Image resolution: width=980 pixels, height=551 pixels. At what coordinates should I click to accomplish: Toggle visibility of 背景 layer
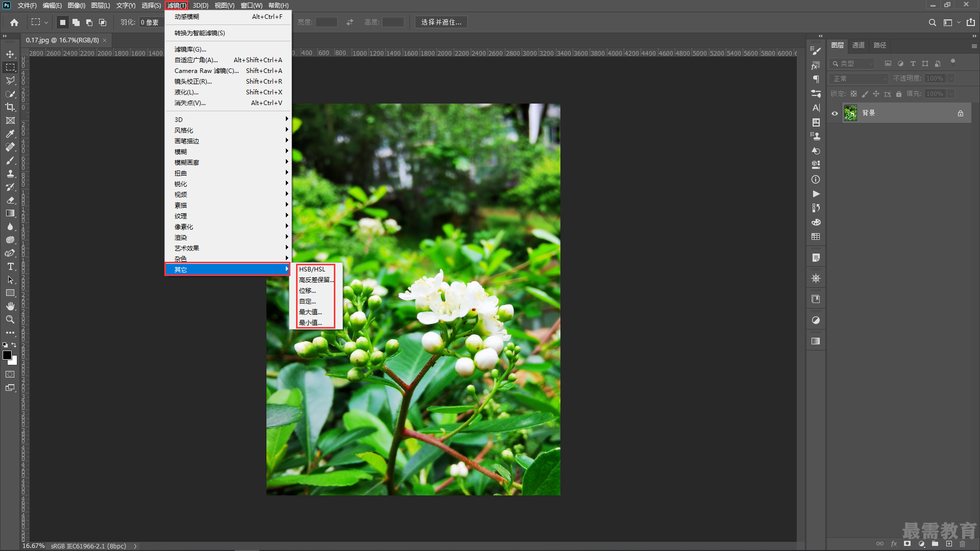835,113
